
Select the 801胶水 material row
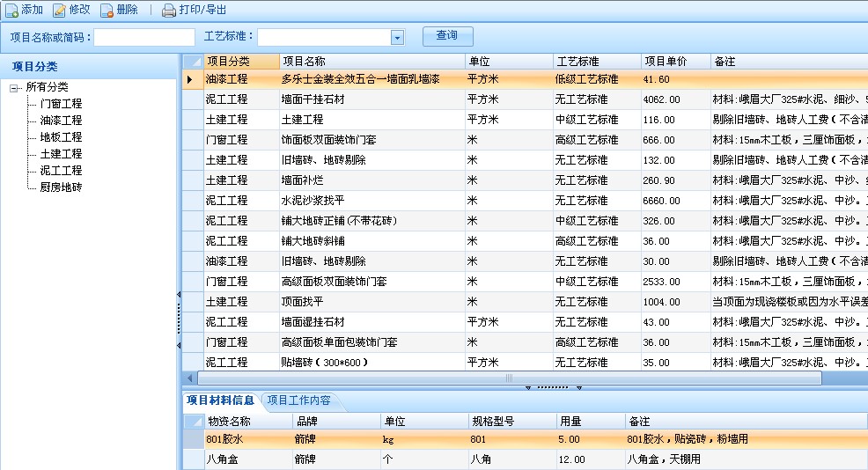click(525, 439)
